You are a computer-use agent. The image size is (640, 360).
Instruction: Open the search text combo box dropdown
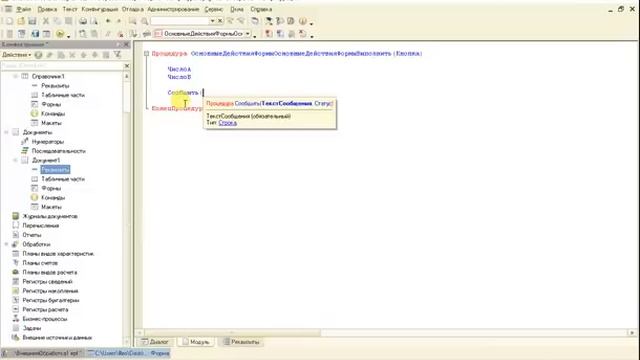click(x=212, y=21)
